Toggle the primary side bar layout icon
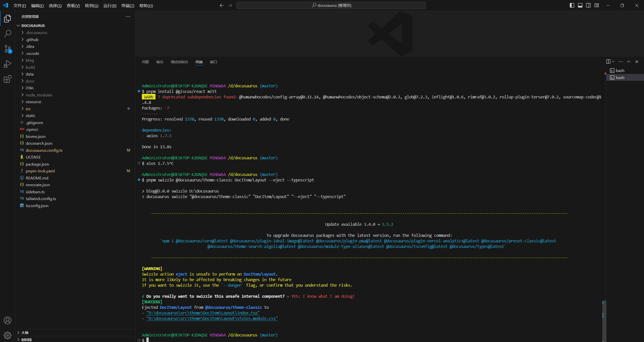 tap(572, 5)
